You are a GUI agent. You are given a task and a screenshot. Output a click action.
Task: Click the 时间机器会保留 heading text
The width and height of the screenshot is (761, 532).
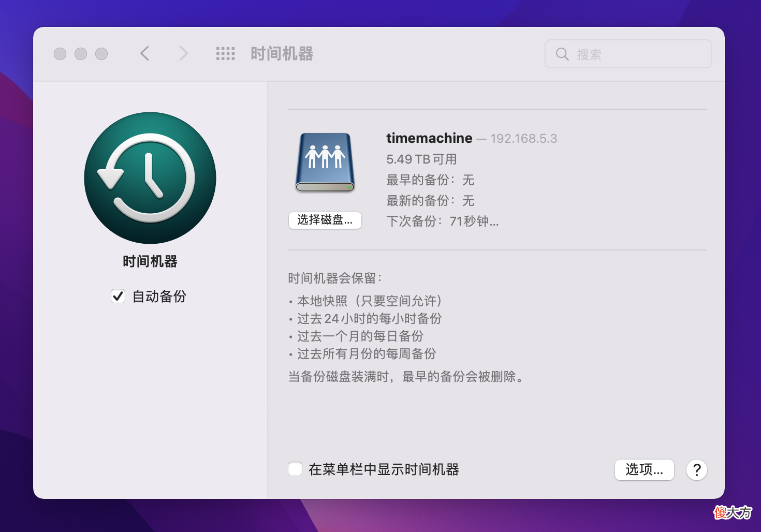click(335, 278)
